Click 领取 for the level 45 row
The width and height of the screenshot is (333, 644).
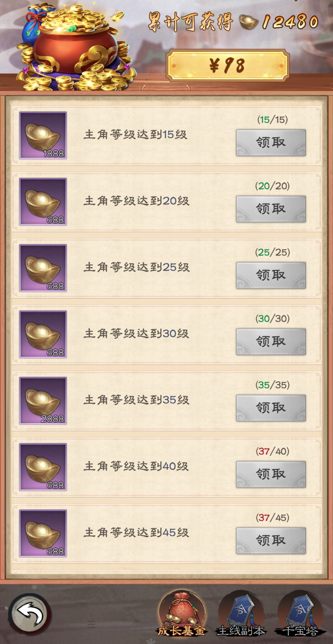271,541
